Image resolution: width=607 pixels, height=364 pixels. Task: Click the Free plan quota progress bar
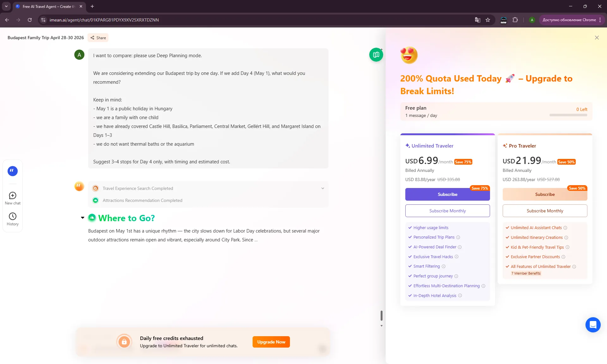coord(568,115)
